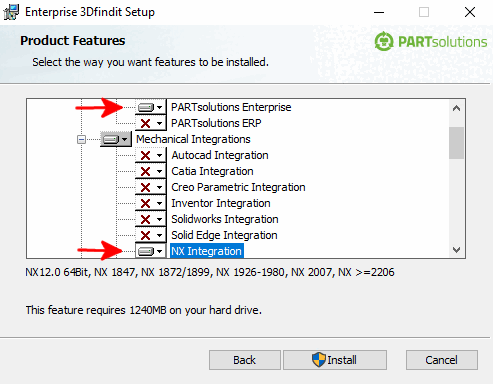This screenshot has width=493, height=384.
Task: Open install-state dropdown for Mechanical Integrations
Action: click(x=116, y=139)
